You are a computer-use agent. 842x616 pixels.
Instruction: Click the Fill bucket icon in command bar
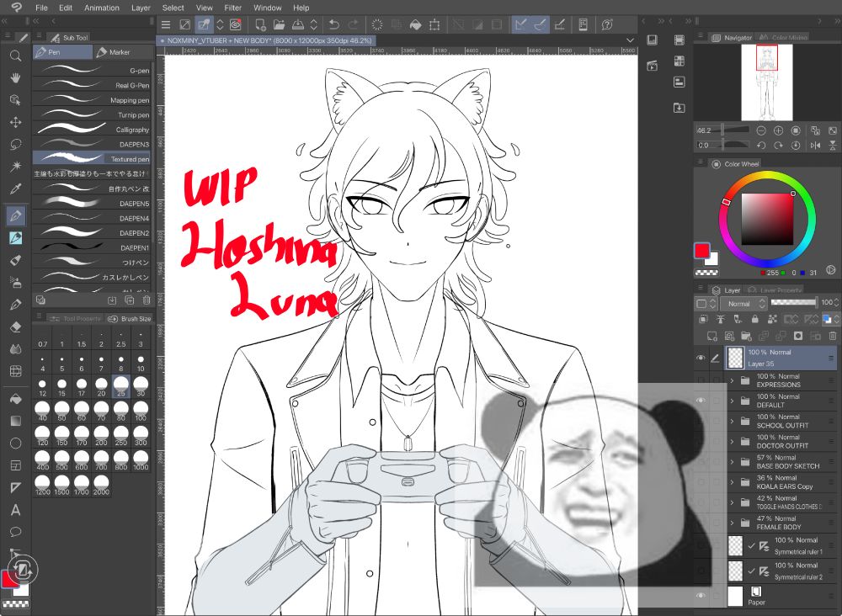[415, 24]
